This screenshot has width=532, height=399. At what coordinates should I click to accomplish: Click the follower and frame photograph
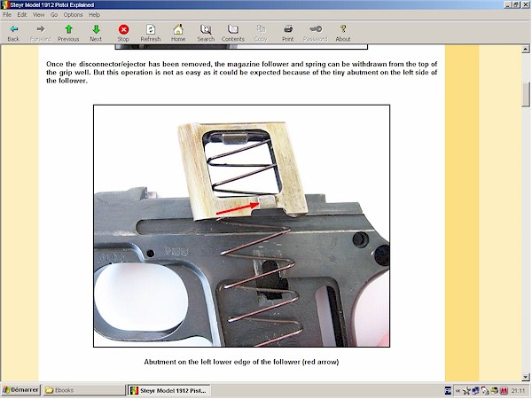[241, 226]
